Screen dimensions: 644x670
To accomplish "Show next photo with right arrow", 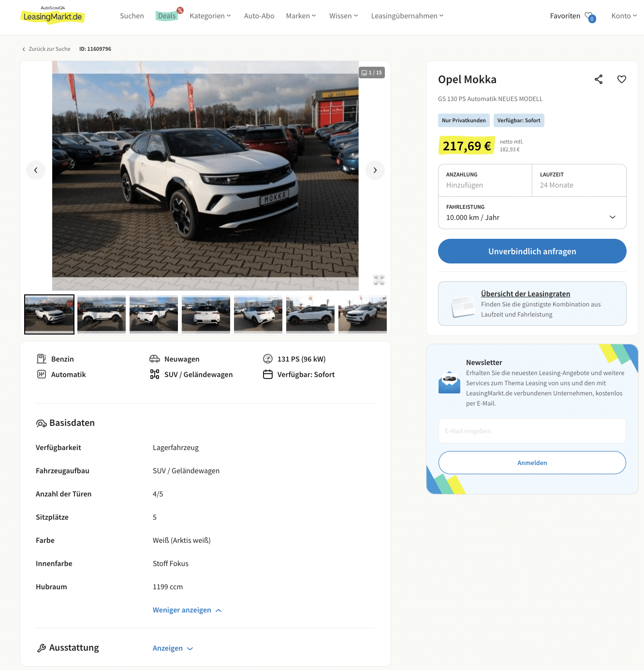I will (x=375, y=170).
